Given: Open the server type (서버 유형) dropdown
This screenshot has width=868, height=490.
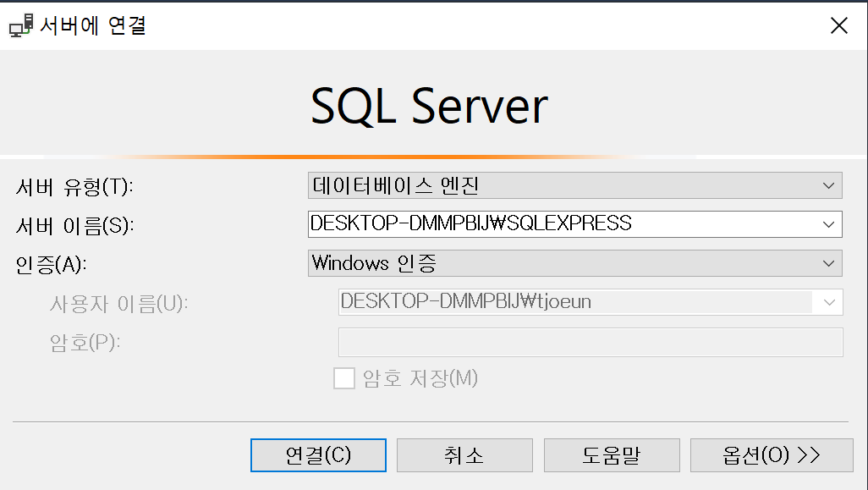Looking at the screenshot, I should point(574,185).
